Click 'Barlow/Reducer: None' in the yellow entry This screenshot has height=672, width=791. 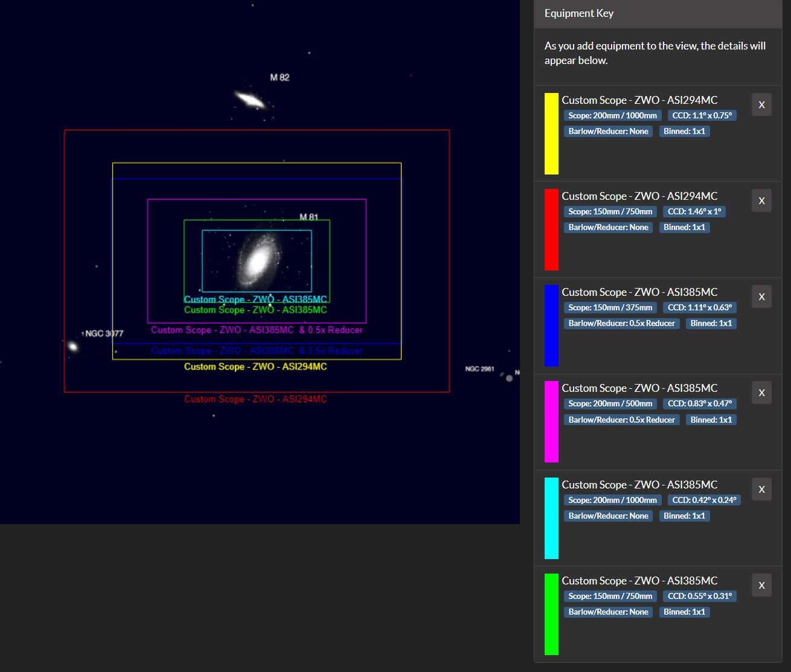[609, 131]
